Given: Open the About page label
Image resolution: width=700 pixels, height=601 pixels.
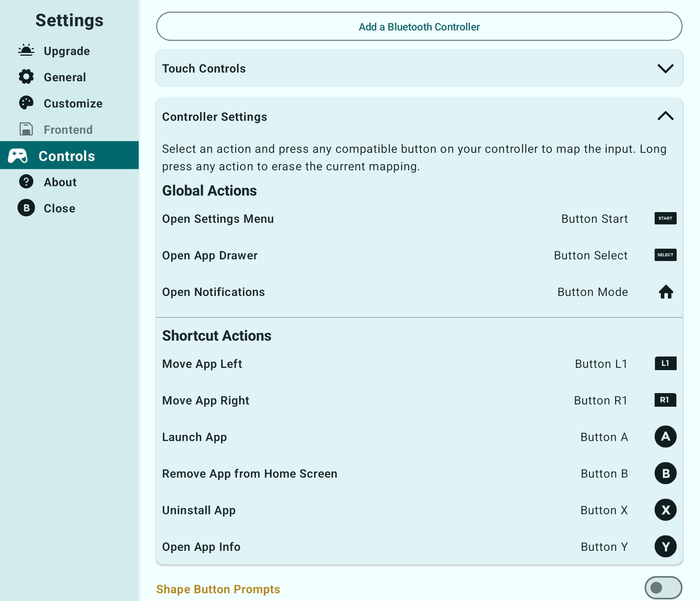Looking at the screenshot, I should [x=60, y=182].
